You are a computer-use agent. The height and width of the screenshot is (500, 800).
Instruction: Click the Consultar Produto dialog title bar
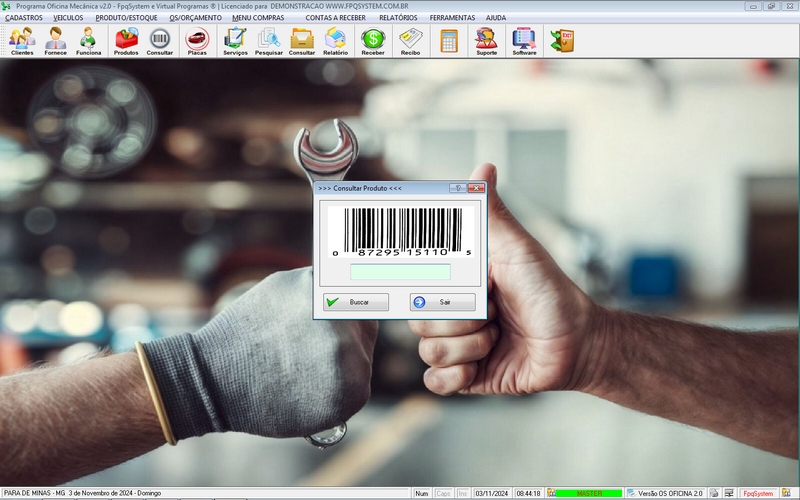coord(383,188)
